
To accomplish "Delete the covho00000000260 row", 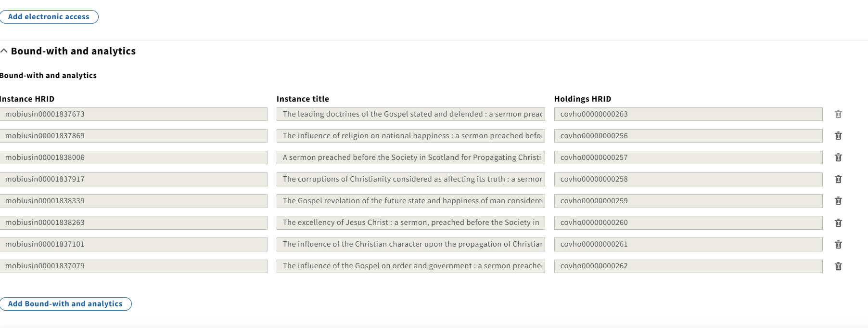I will click(x=838, y=223).
